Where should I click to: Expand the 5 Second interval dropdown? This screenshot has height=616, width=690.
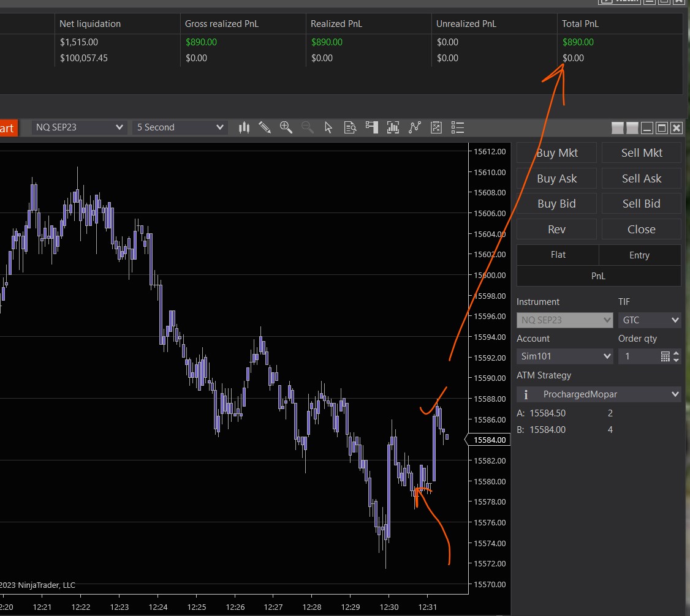(180, 127)
